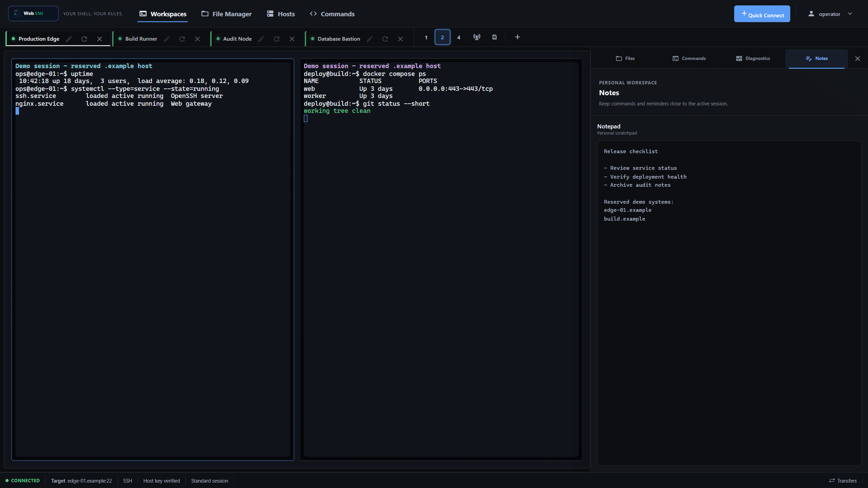Switch to four pane layout 4
The image size is (868, 488).
pos(459,37)
